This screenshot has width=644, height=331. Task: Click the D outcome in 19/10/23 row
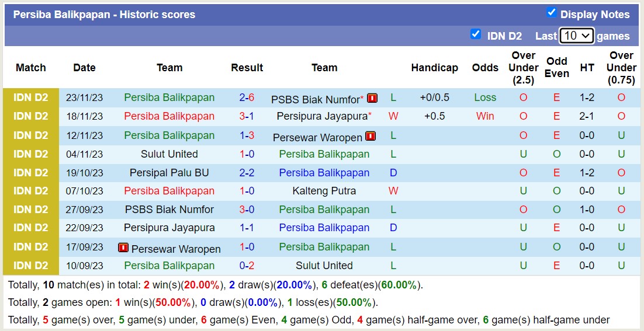pos(393,173)
